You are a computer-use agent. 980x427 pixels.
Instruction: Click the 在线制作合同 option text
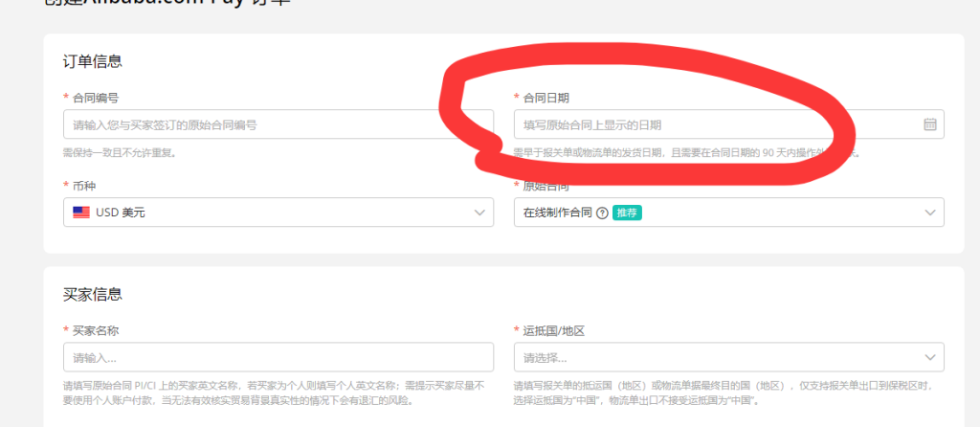click(x=557, y=213)
